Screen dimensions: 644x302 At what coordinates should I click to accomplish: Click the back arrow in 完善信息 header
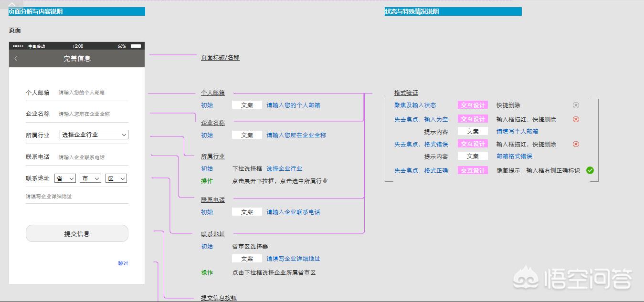[x=16, y=59]
